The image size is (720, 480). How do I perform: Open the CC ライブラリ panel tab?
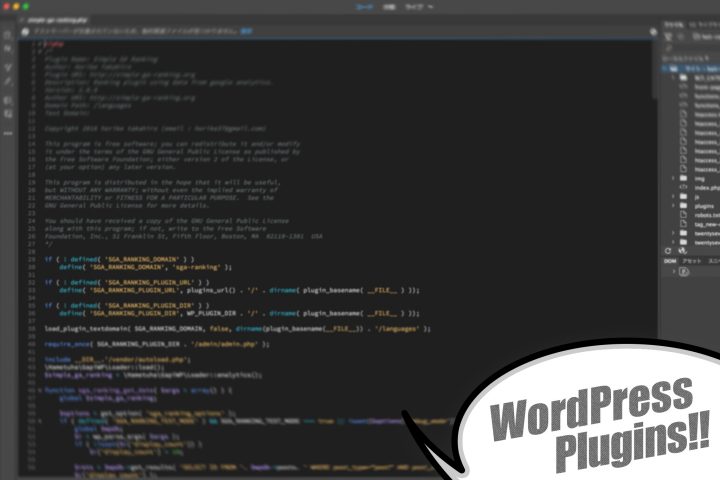click(705, 25)
